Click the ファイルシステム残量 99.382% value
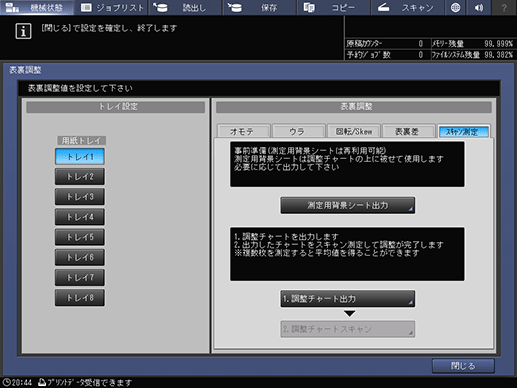Viewport: 517px width, 388px height. (x=498, y=55)
